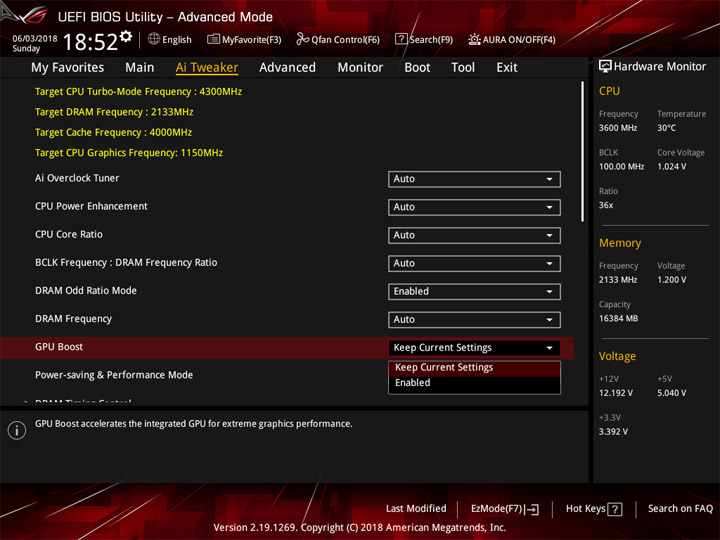Click the +12V reading 12.192 V
The image size is (720, 540).
[616, 393]
